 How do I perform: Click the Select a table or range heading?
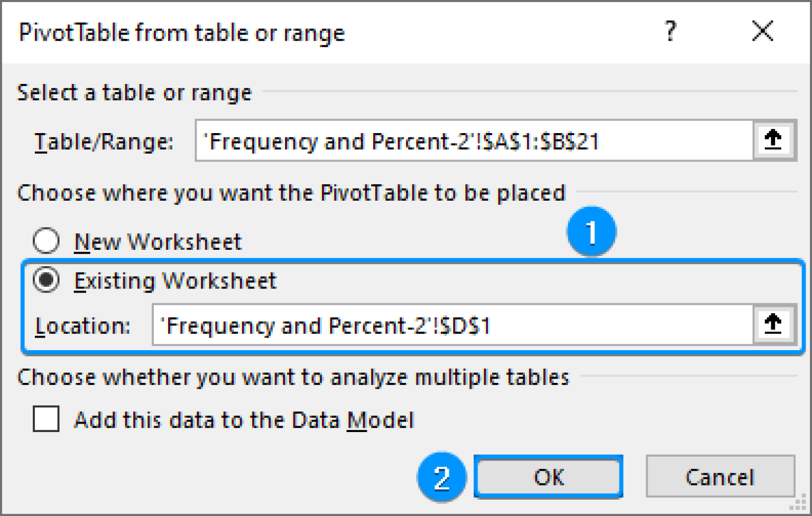click(135, 92)
